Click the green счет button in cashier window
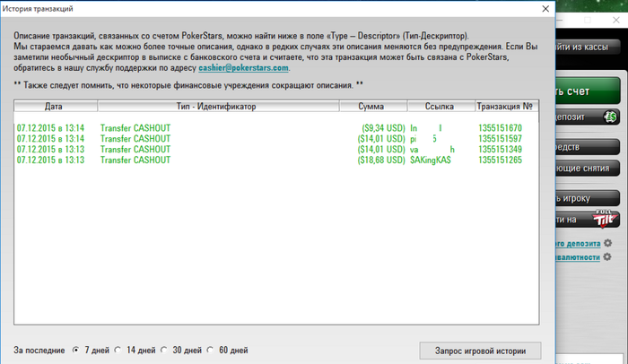Image resolution: width=628 pixels, height=364 pixels. 588,91
